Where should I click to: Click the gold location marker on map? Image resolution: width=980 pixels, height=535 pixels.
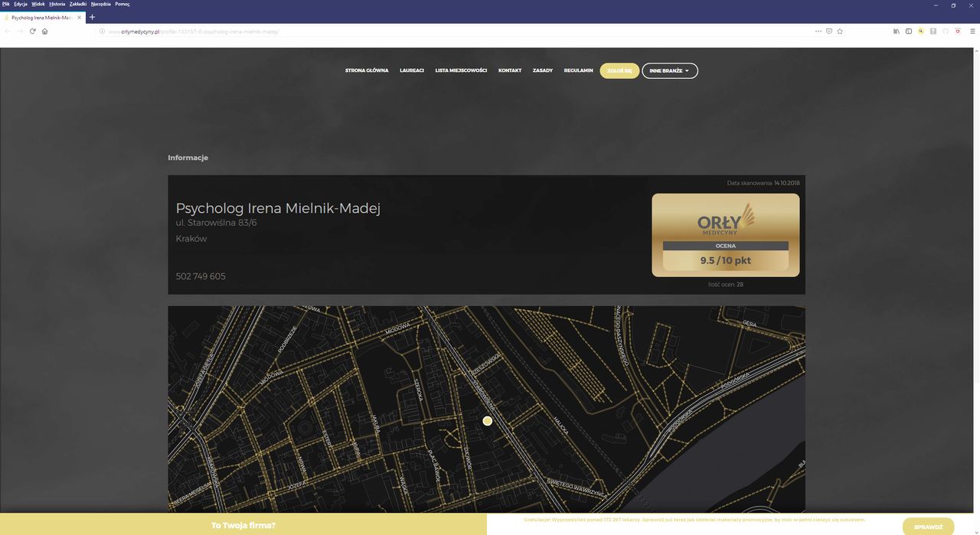pyautogui.click(x=487, y=421)
